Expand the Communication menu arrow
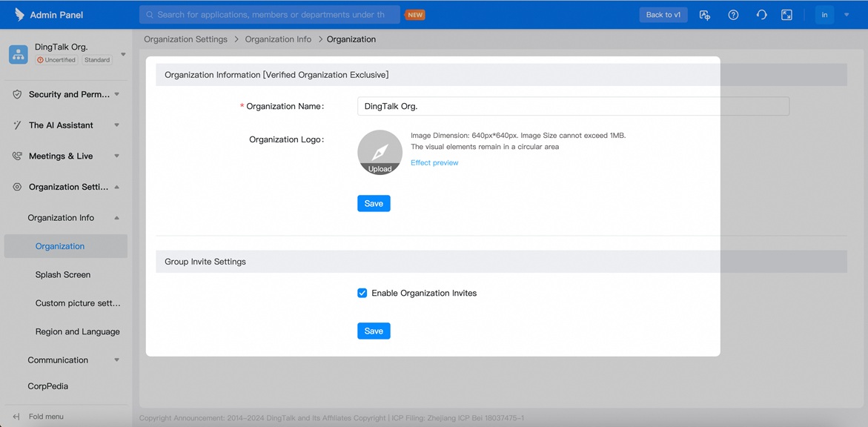Viewport: 868px width, 427px height. 117,360
